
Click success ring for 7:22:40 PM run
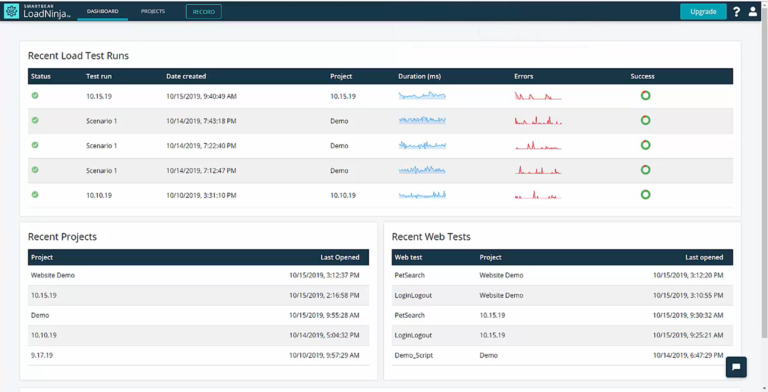click(646, 145)
